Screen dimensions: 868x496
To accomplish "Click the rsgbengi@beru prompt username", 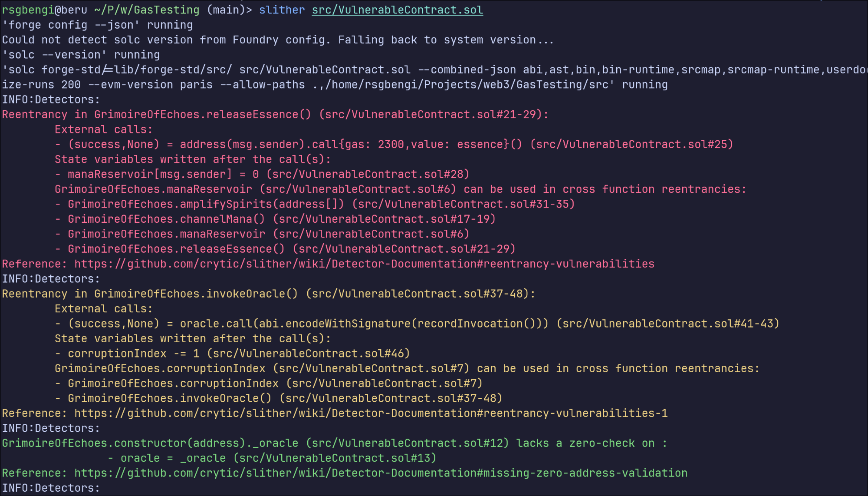I will pos(44,10).
